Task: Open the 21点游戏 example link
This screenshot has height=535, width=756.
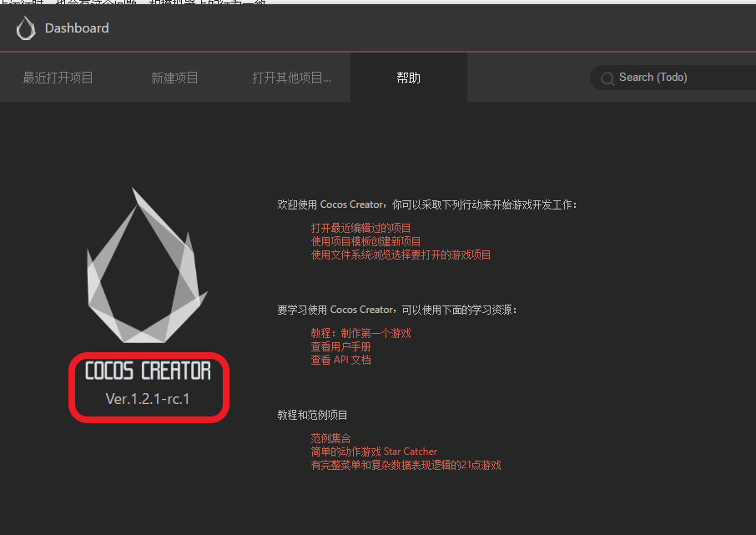Action: 406,465
